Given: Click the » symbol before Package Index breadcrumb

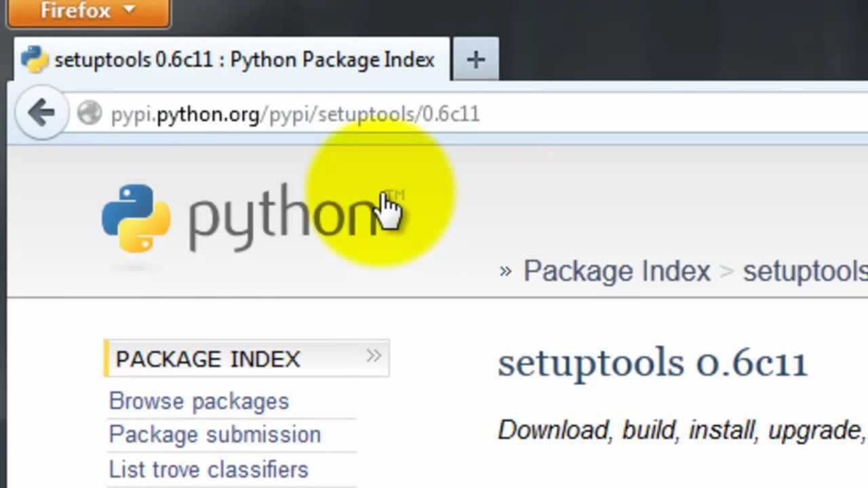Looking at the screenshot, I should tap(505, 271).
